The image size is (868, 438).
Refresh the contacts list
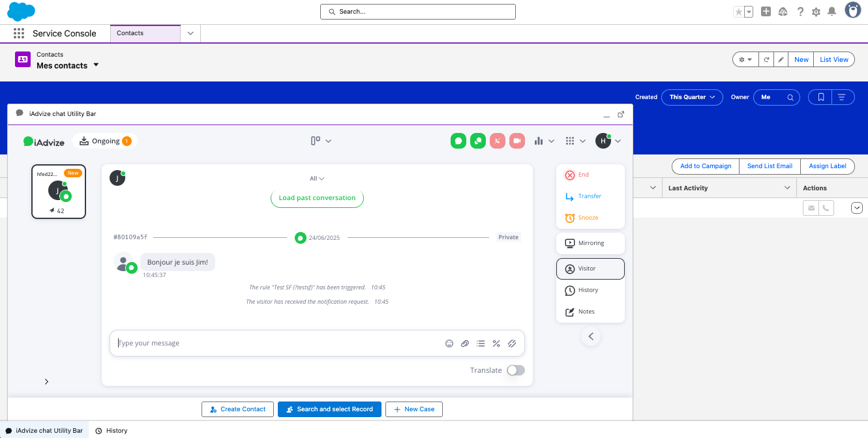767,59
